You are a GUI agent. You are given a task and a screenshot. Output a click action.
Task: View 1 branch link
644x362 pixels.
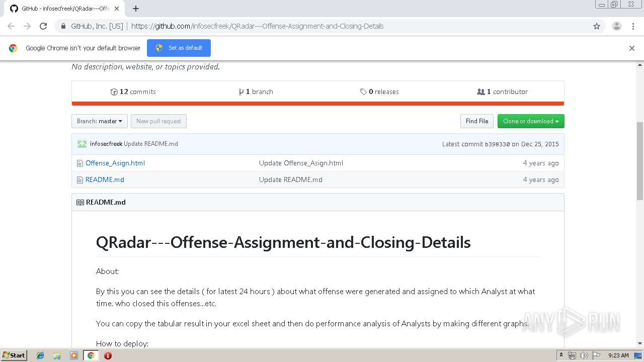[x=256, y=92]
